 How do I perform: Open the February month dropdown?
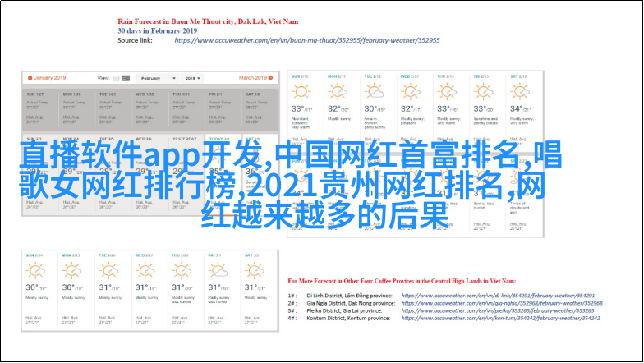point(156,78)
